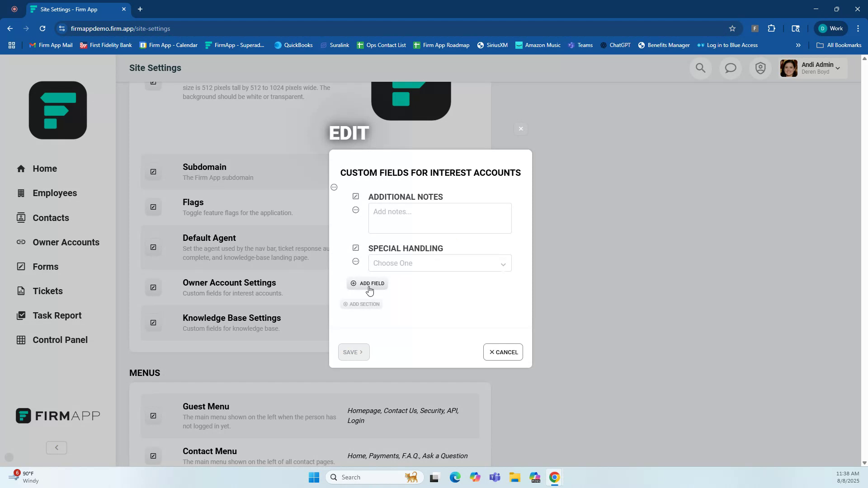The height and width of the screenshot is (488, 868).
Task: Open Microsoft Teams from the taskbar
Action: pos(495,477)
